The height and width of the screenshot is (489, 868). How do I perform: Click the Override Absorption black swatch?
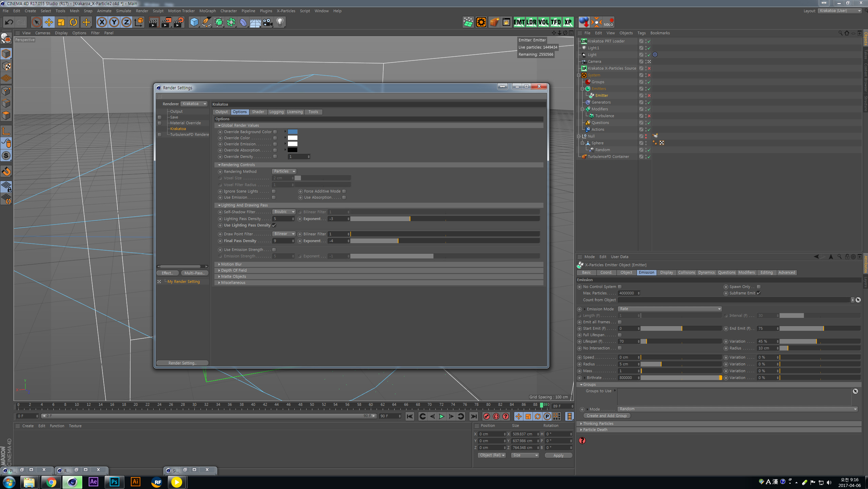click(293, 150)
